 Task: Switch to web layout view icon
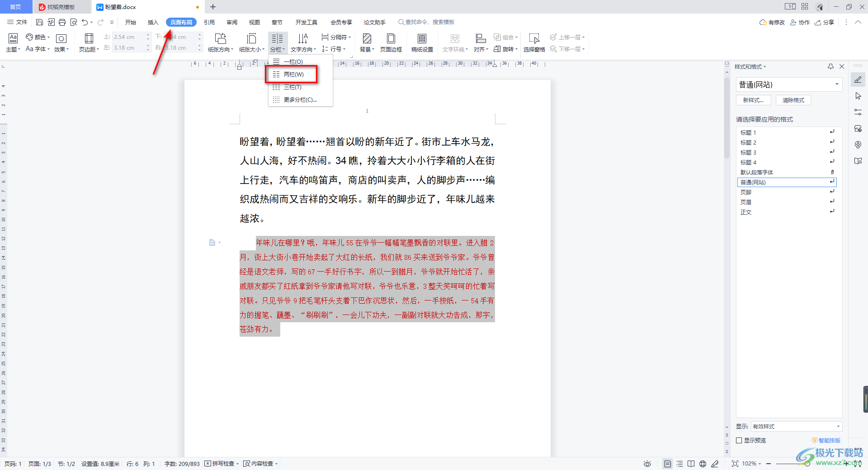pyautogui.click(x=703, y=464)
